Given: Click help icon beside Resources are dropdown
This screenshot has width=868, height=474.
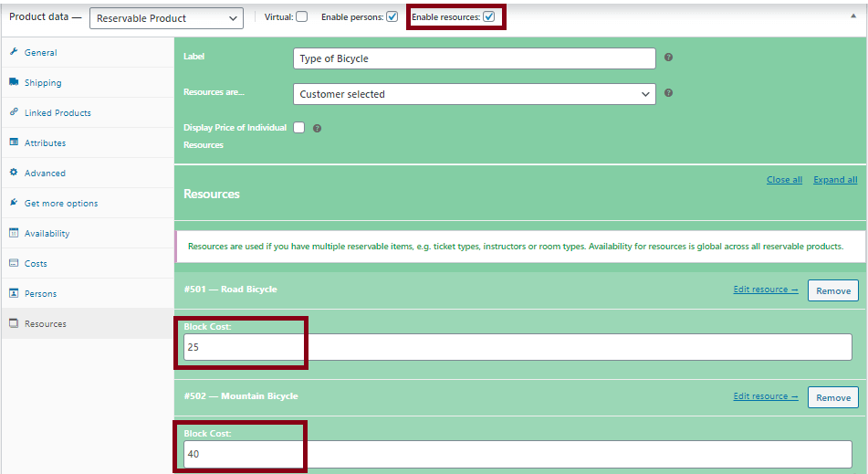Looking at the screenshot, I should (668, 93).
